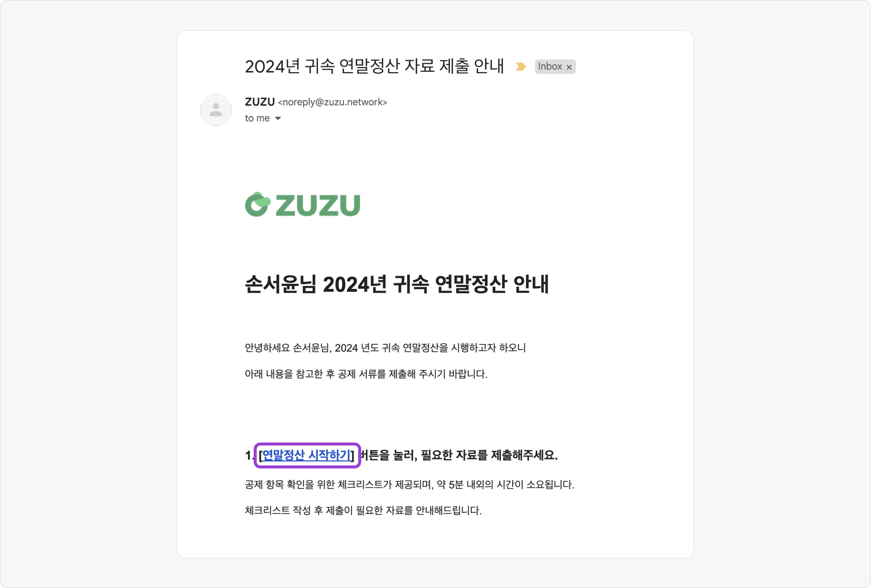This screenshot has height=588, width=871.
Task: Click the yellow importance marker icon
Action: [520, 67]
